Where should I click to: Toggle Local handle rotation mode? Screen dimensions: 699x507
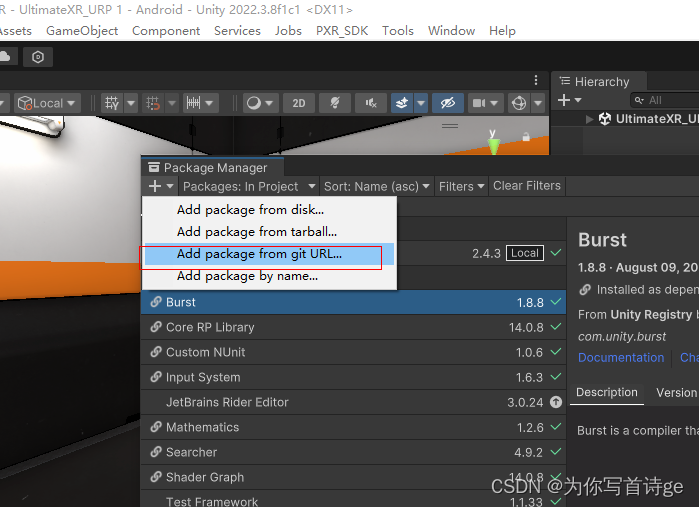pos(47,103)
